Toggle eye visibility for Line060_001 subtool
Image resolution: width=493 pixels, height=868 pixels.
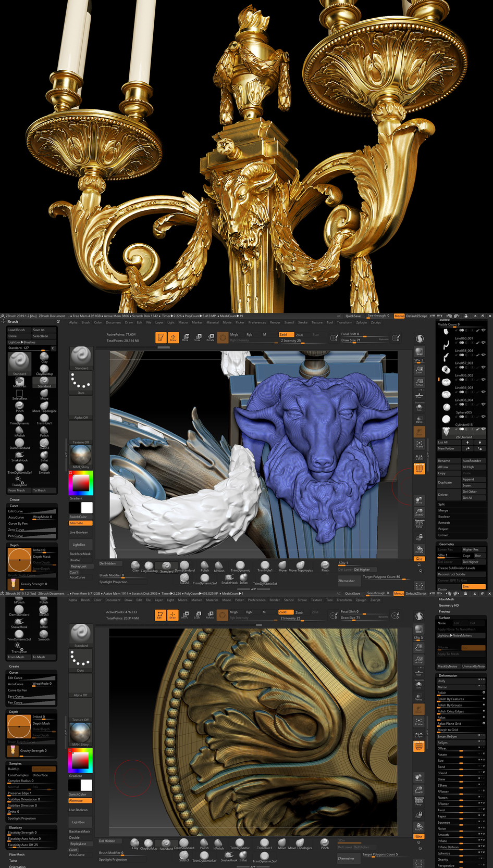click(x=483, y=342)
